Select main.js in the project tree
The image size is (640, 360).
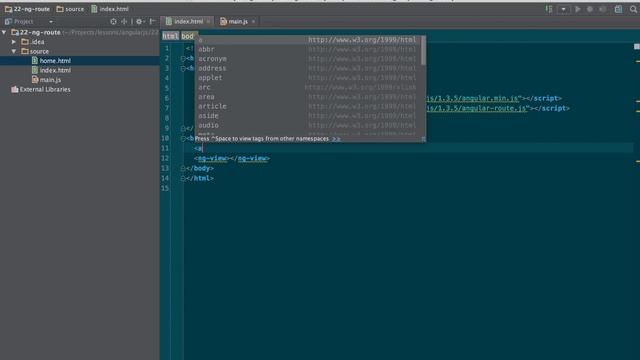pyautogui.click(x=80, y=80)
